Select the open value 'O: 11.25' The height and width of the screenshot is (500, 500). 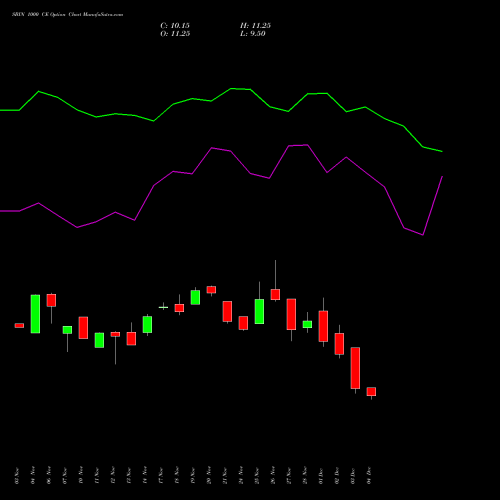(x=175, y=34)
